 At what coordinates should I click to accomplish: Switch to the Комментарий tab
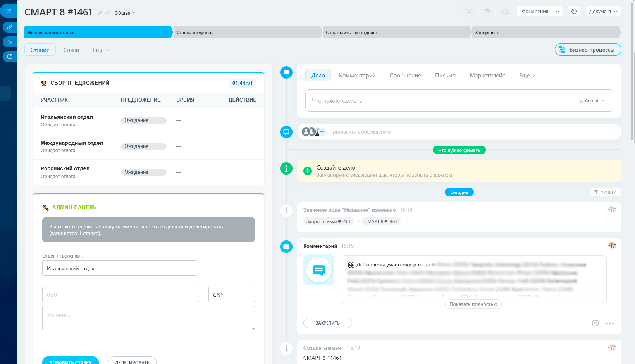pos(357,76)
